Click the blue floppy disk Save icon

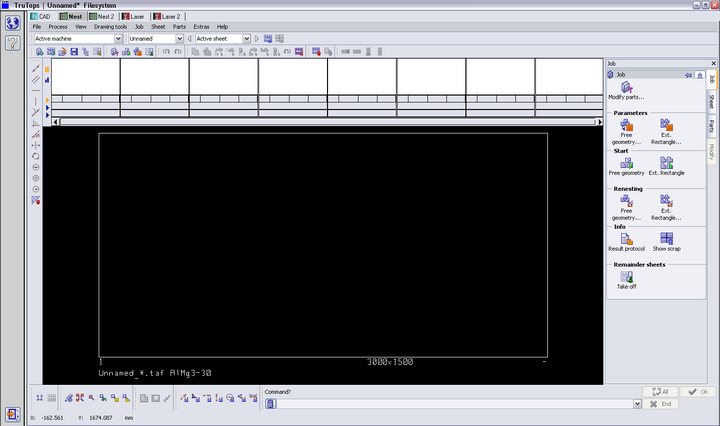pos(74,52)
